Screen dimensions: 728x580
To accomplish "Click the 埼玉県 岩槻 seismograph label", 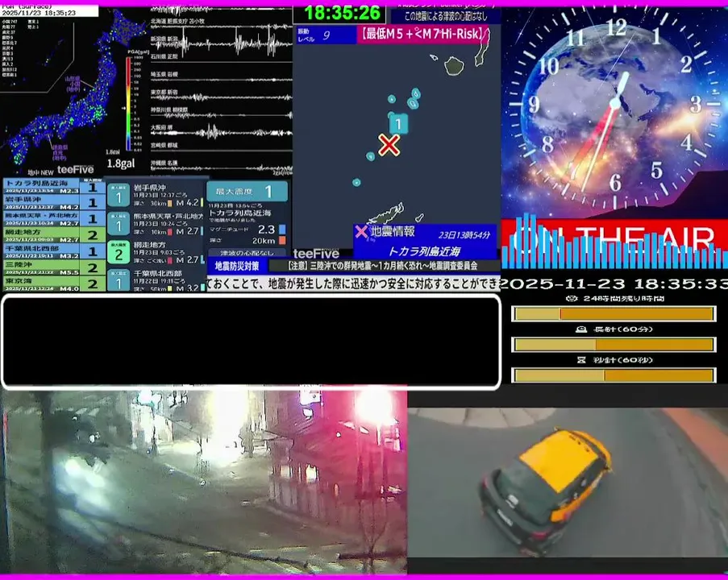I will tap(164, 74).
